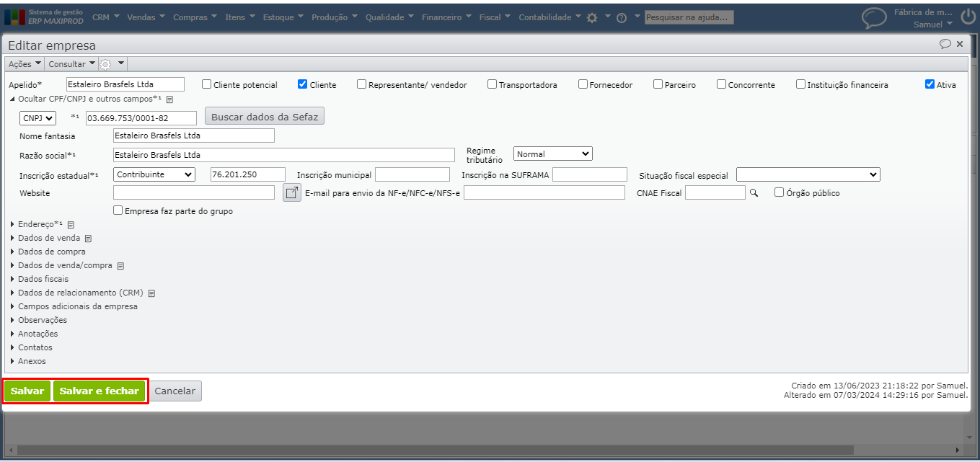Click the help question mark icon

click(x=621, y=18)
